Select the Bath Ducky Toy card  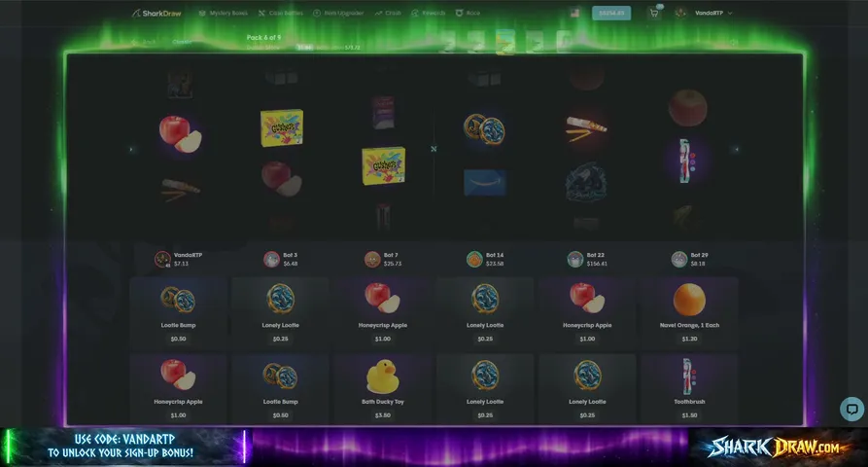[383, 389]
